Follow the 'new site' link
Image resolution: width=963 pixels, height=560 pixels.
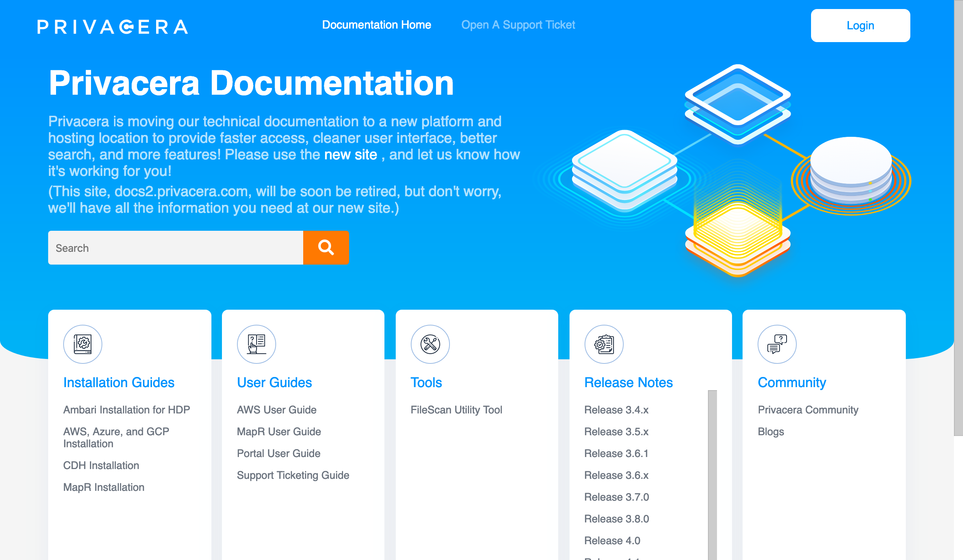(x=351, y=154)
